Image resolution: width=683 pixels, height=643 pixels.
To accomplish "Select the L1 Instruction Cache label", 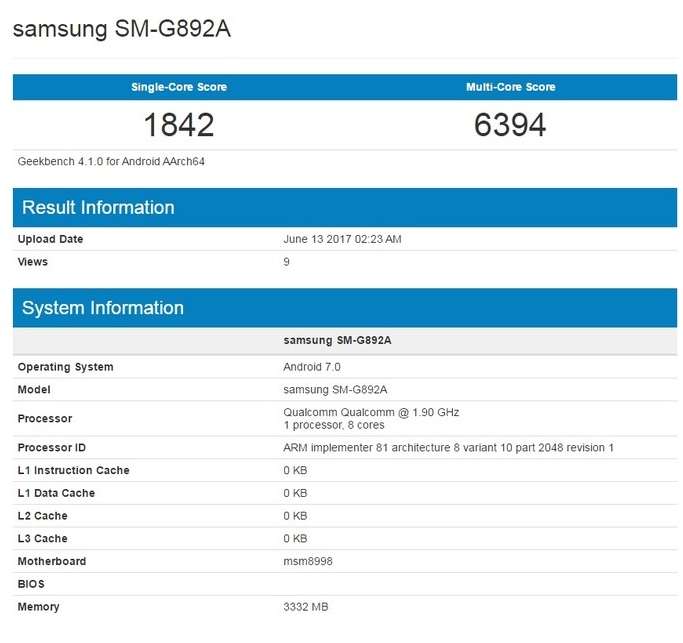I will [74, 470].
